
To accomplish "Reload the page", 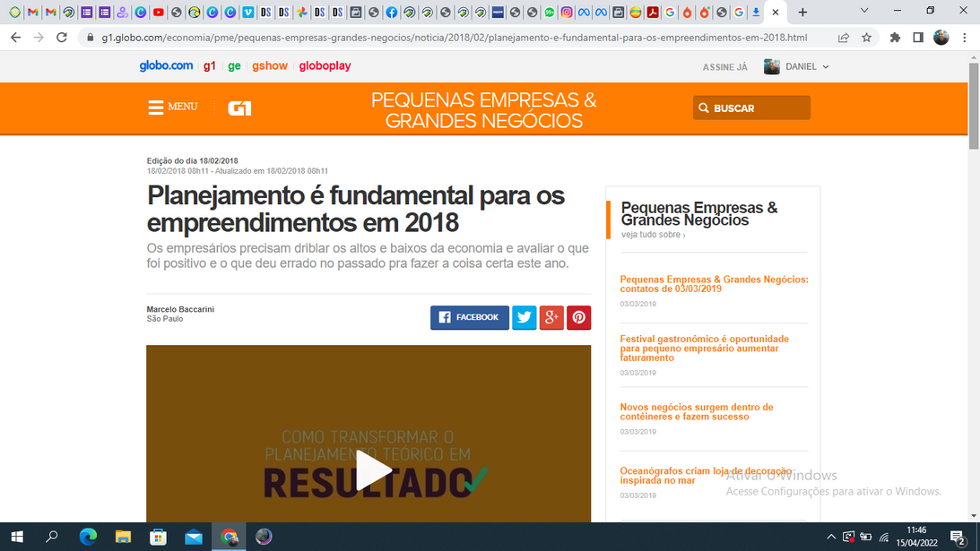I will (x=62, y=38).
